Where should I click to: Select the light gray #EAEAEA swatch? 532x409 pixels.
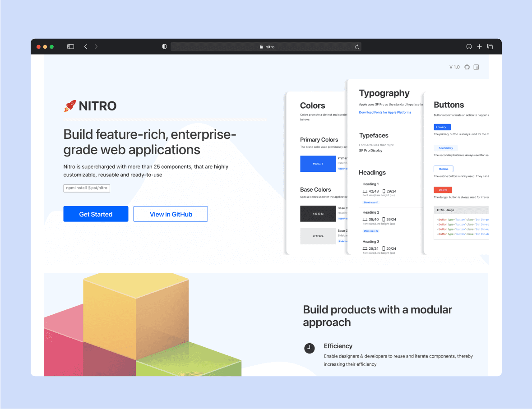point(318,236)
